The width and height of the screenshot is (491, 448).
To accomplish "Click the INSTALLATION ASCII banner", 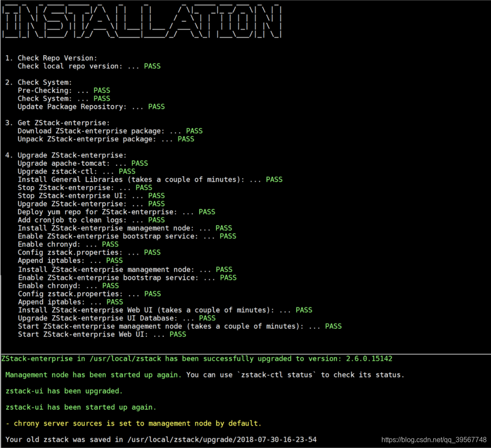I will (x=142, y=21).
